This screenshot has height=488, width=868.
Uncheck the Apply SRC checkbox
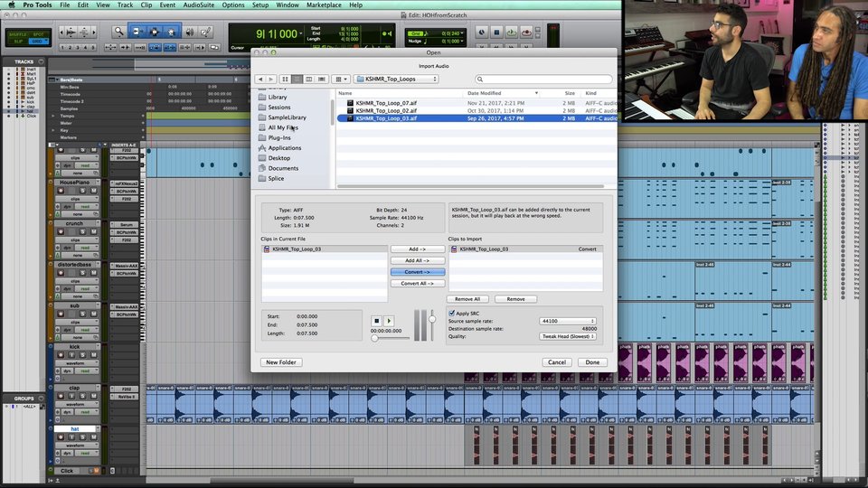452,314
